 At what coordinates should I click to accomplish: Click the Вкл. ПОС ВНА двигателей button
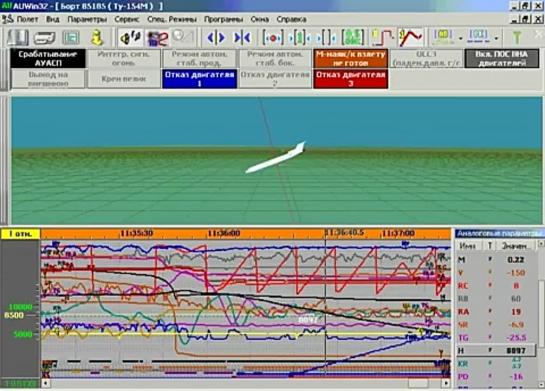tap(502, 58)
